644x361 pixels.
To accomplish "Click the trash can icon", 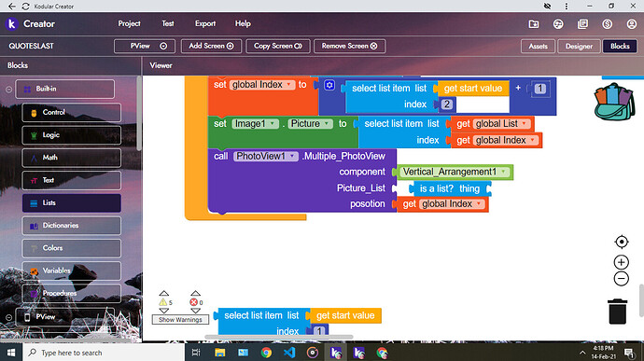I will pos(617,312).
